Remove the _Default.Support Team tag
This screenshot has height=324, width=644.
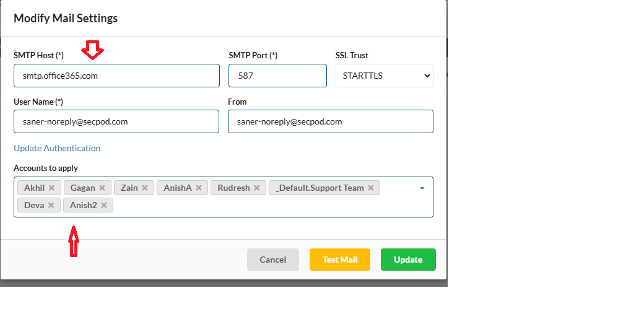coord(371,188)
